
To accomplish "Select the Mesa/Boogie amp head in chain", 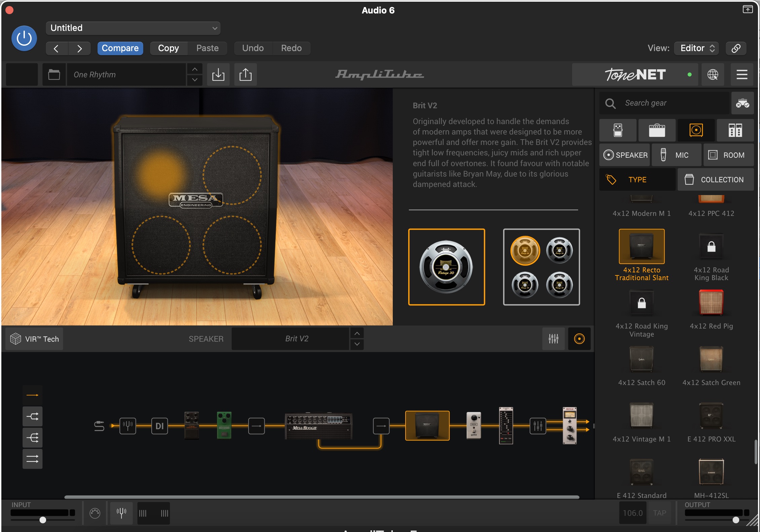I will click(x=318, y=426).
